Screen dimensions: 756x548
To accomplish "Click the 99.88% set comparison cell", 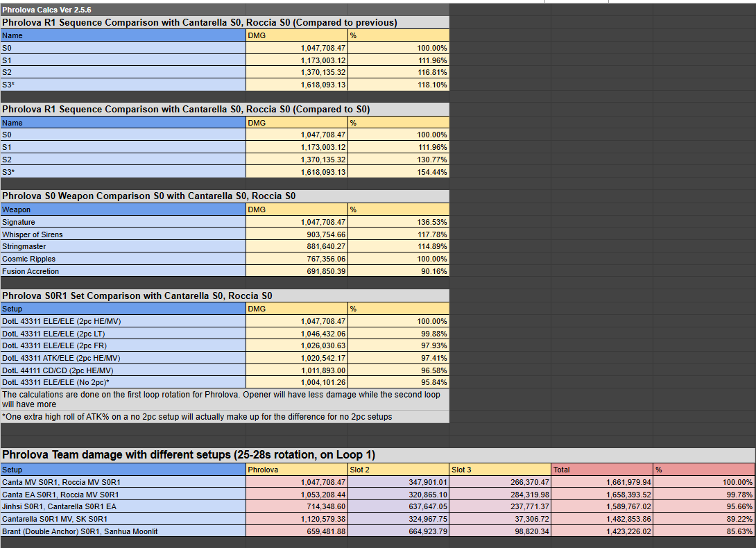I will point(399,334).
